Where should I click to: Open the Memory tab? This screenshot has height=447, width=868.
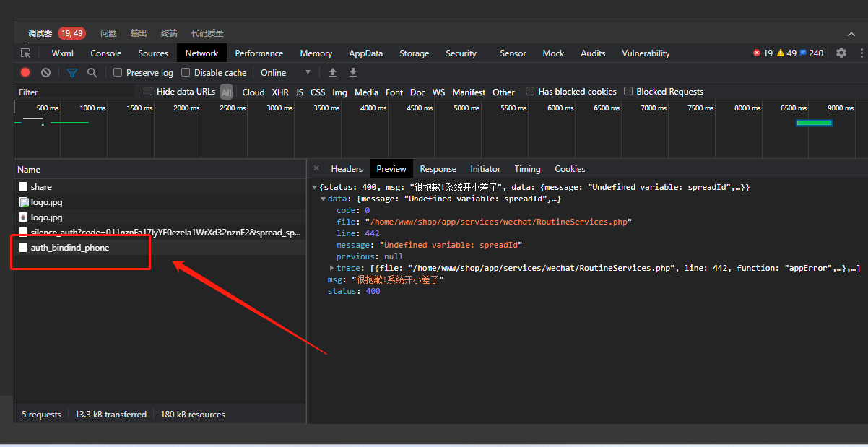(316, 53)
